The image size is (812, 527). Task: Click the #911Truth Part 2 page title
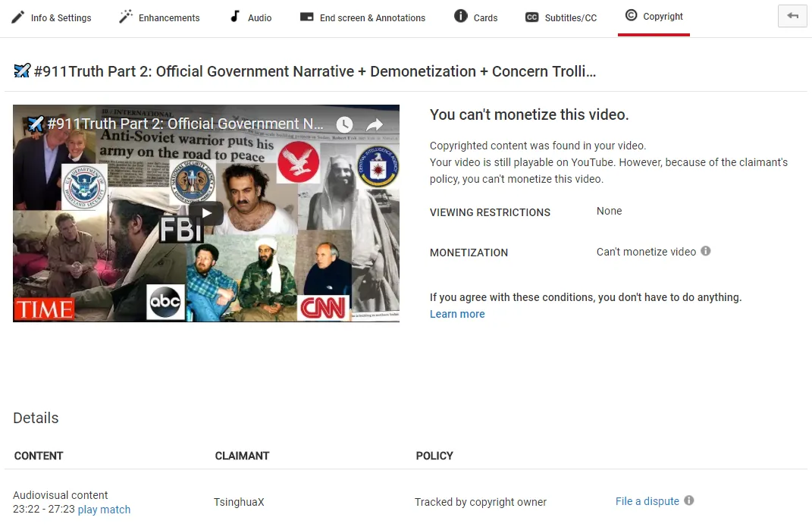point(315,71)
